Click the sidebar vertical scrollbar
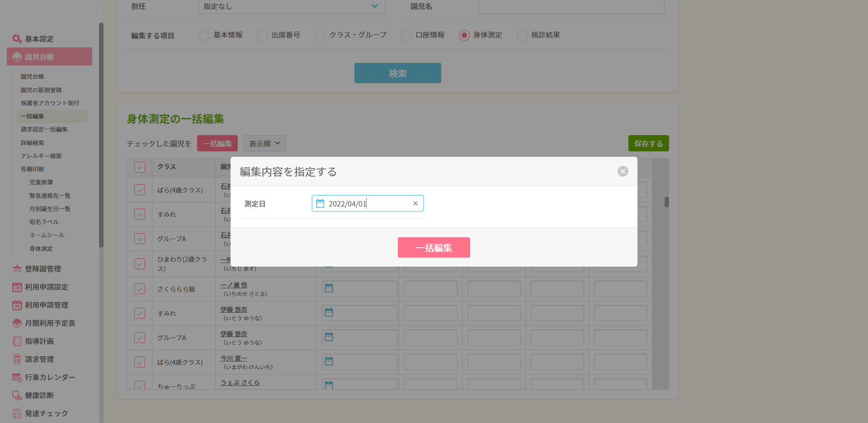Image resolution: width=868 pixels, height=423 pixels. pos(101,136)
